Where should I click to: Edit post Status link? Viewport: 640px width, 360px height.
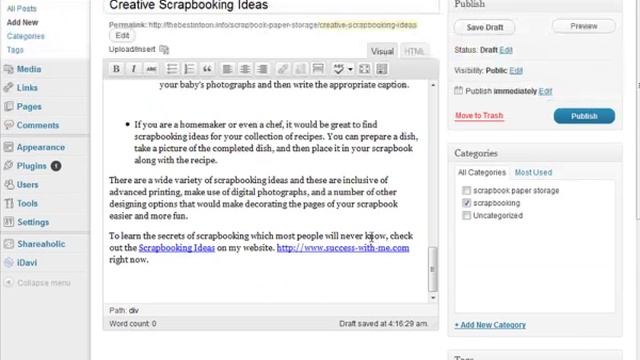point(506,50)
